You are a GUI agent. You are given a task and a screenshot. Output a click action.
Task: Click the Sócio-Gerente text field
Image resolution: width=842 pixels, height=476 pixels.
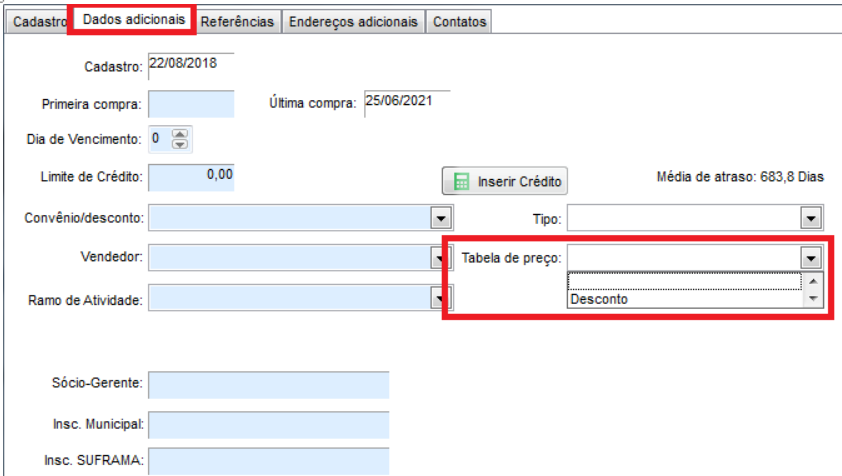pos(268,384)
